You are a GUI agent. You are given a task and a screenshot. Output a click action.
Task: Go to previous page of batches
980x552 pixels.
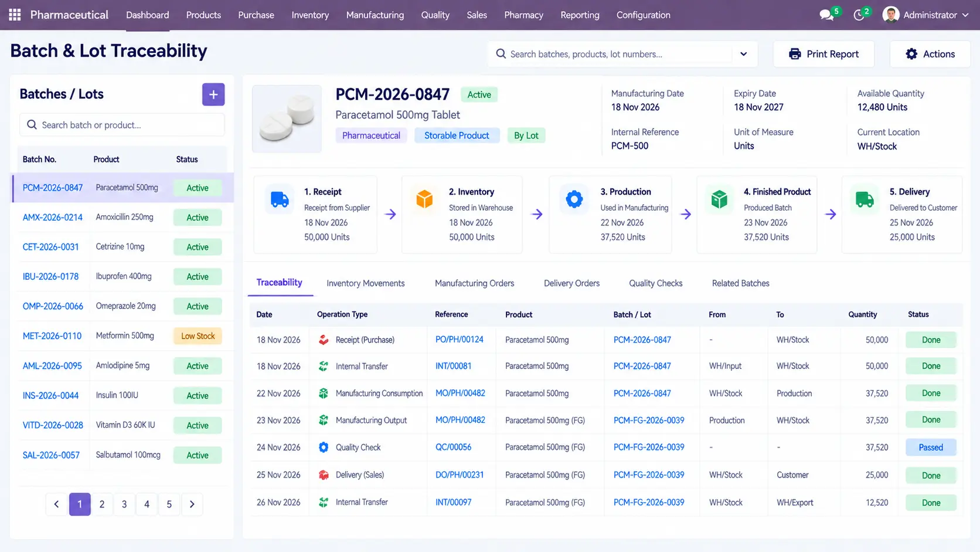point(56,504)
